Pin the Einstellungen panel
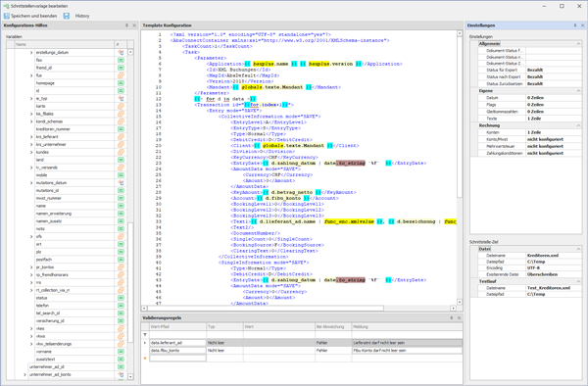588x386 pixels. (575, 25)
